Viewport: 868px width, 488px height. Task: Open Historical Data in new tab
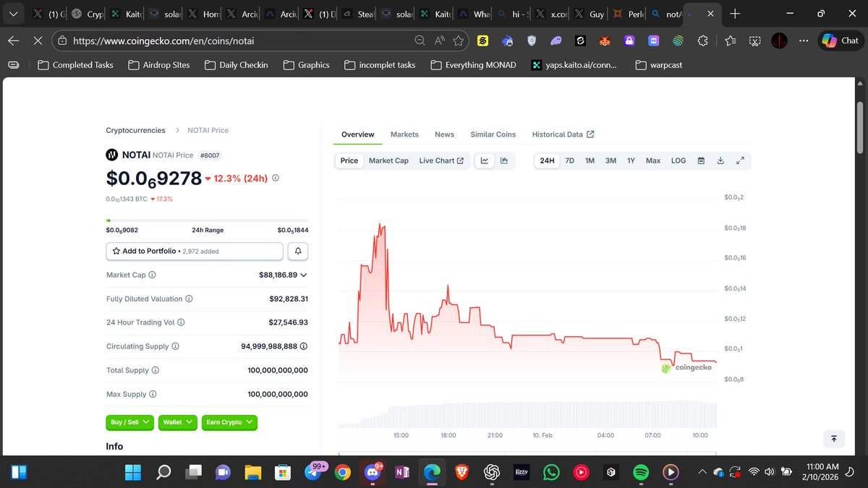pyautogui.click(x=563, y=134)
